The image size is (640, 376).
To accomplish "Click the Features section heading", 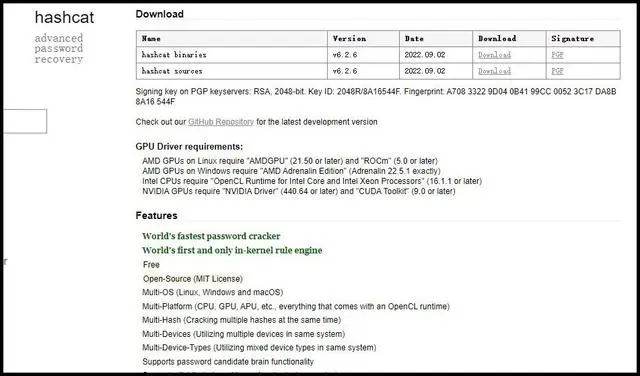I will [x=156, y=216].
